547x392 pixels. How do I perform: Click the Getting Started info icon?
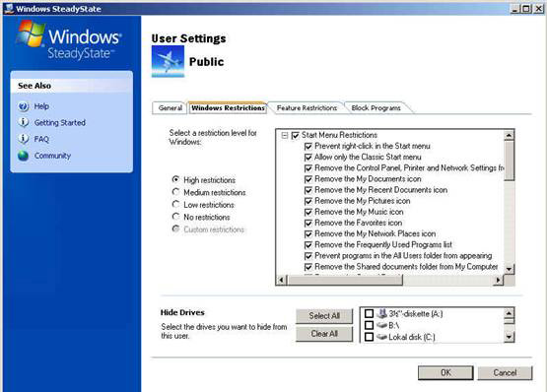pyautogui.click(x=24, y=122)
